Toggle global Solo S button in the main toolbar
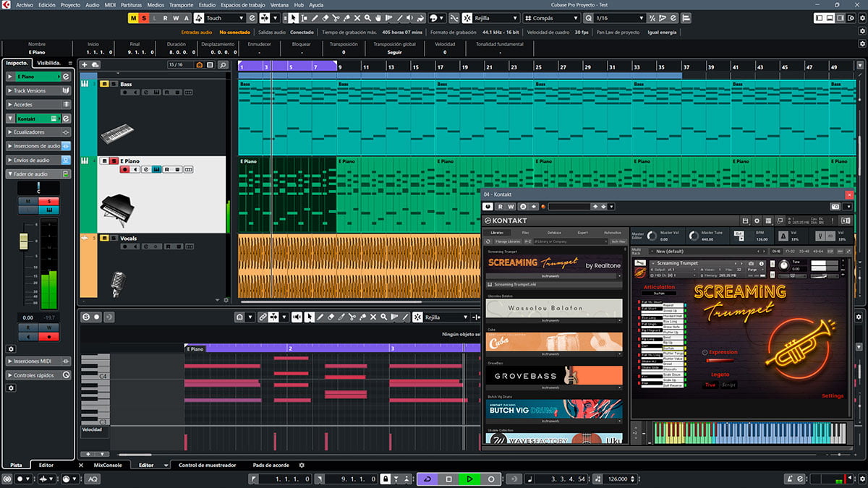The image size is (868, 488). (x=145, y=17)
